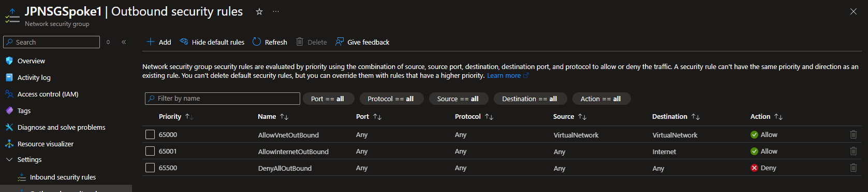
Task: Collapse the sidebar menu with double chevron
Action: (124, 42)
